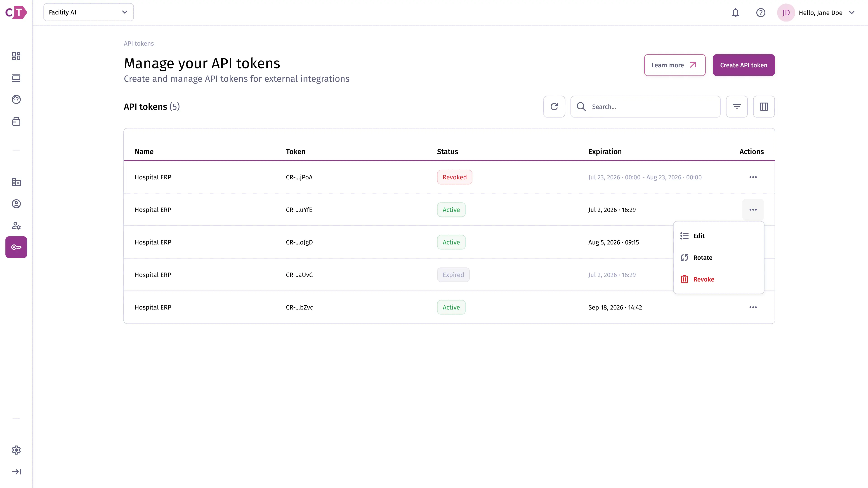Viewport: 868px width, 488px height.
Task: Click Create API token button
Action: (744, 65)
